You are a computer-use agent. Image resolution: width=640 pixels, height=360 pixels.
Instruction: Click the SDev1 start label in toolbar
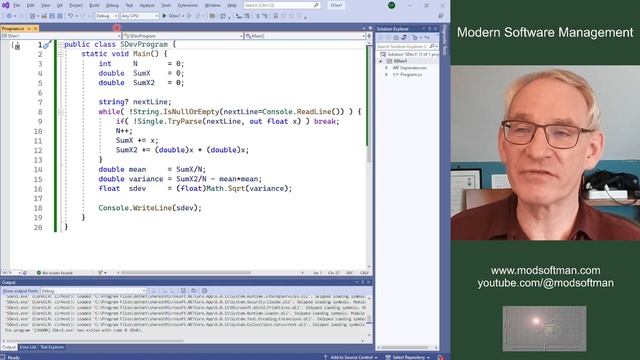point(174,16)
